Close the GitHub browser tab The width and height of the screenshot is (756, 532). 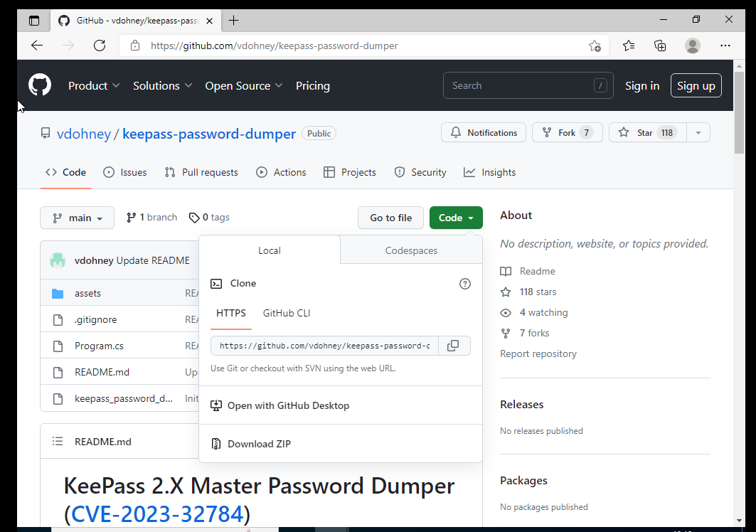point(209,21)
